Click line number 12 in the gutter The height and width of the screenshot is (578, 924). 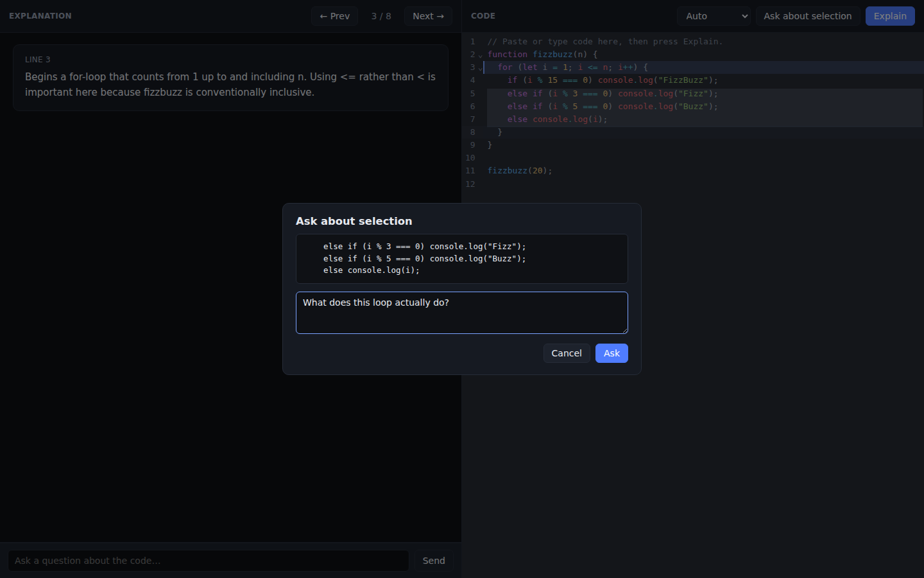click(470, 184)
